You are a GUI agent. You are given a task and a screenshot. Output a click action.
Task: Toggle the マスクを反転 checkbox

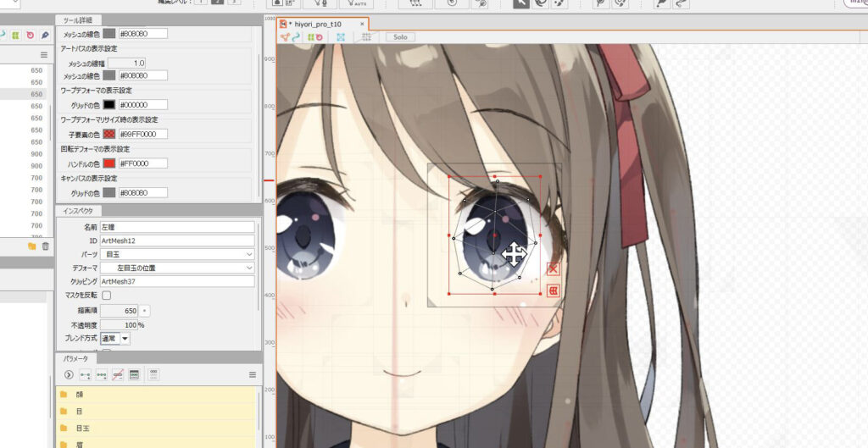106,296
